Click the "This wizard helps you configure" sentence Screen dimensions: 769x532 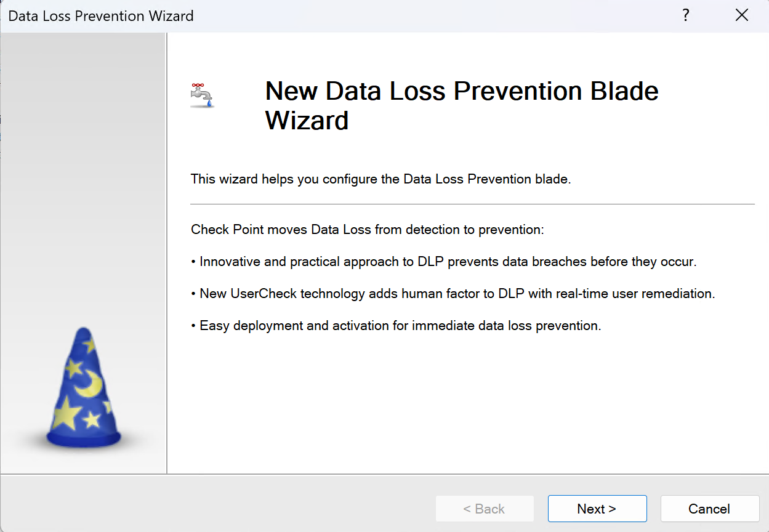[380, 179]
